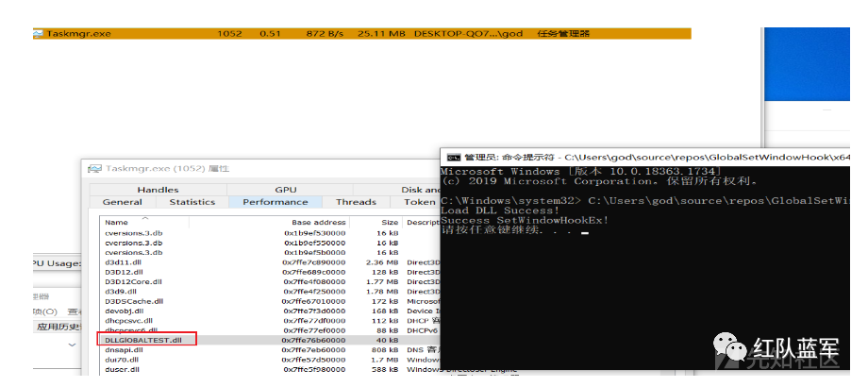Click base address 0x7ffe4f250000 of d3d9.dll
This screenshot has width=868, height=387.
coord(313,292)
